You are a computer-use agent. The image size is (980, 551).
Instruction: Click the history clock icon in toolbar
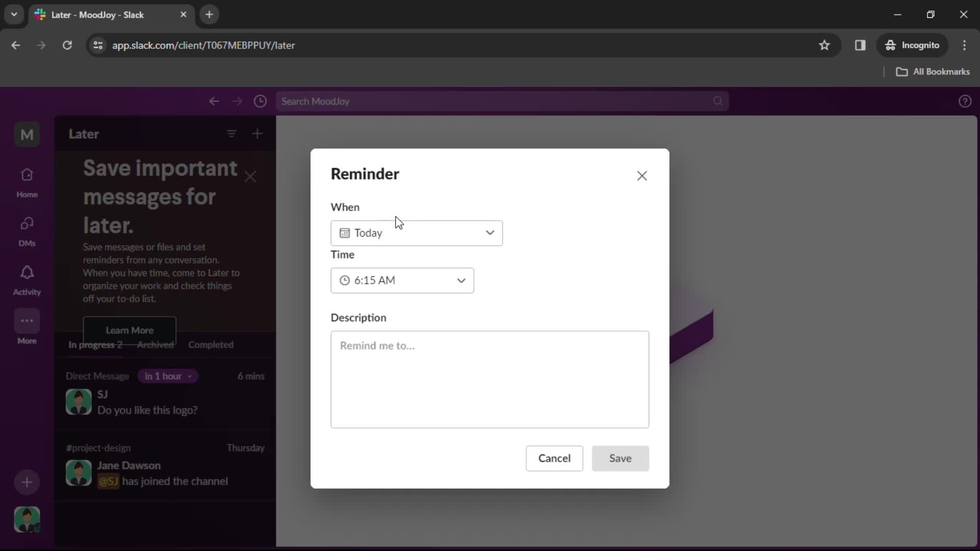[x=261, y=101]
